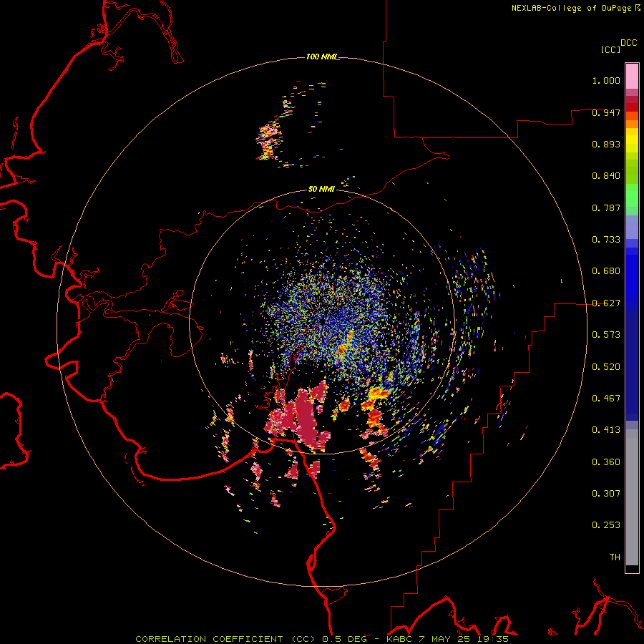Select the 0.307 scale value
644x644 pixels.
pyautogui.click(x=606, y=494)
